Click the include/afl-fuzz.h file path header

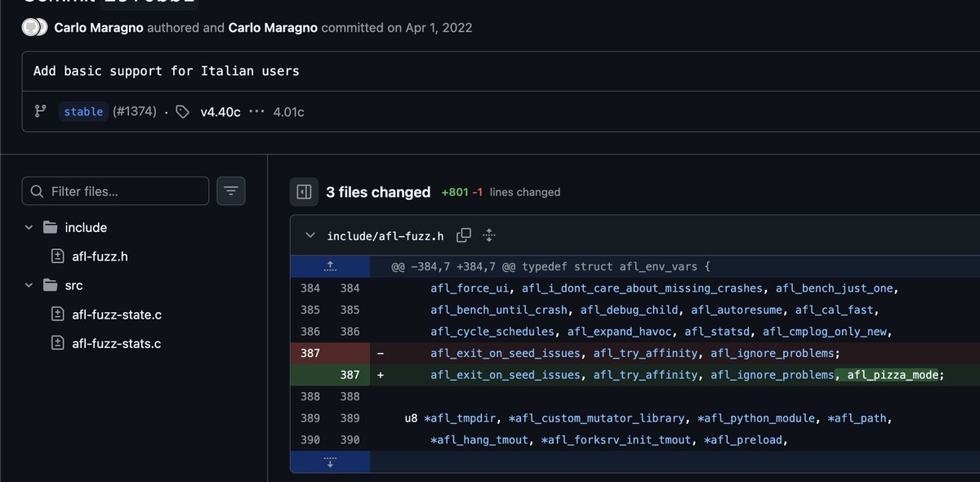coord(385,236)
